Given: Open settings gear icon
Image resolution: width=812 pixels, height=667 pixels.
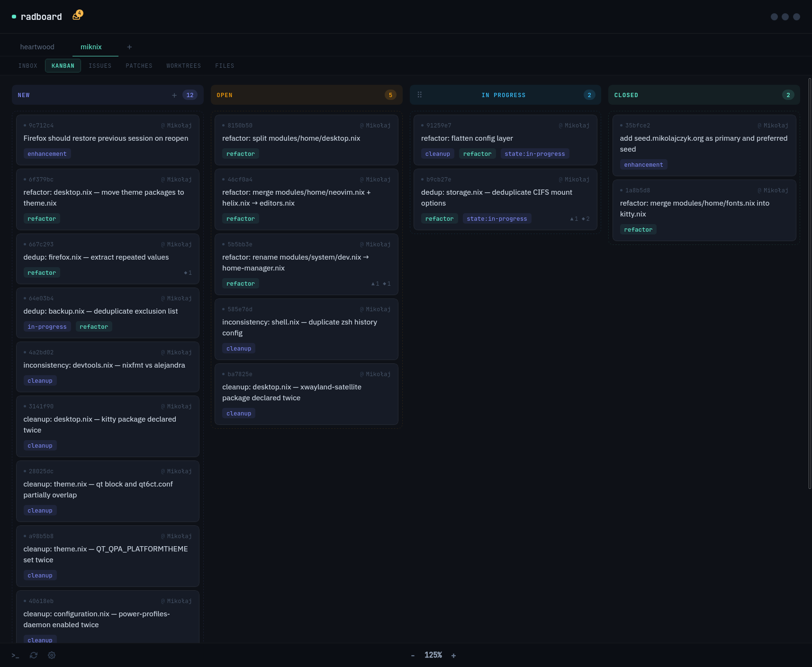Looking at the screenshot, I should [x=52, y=655].
